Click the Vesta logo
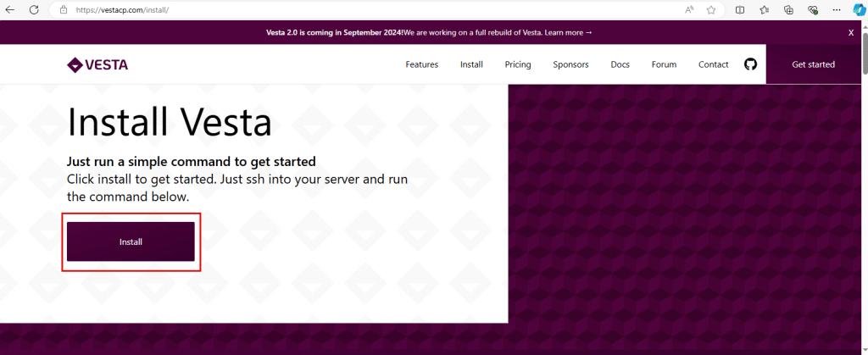Screen dimensions: 868x355 point(97,65)
